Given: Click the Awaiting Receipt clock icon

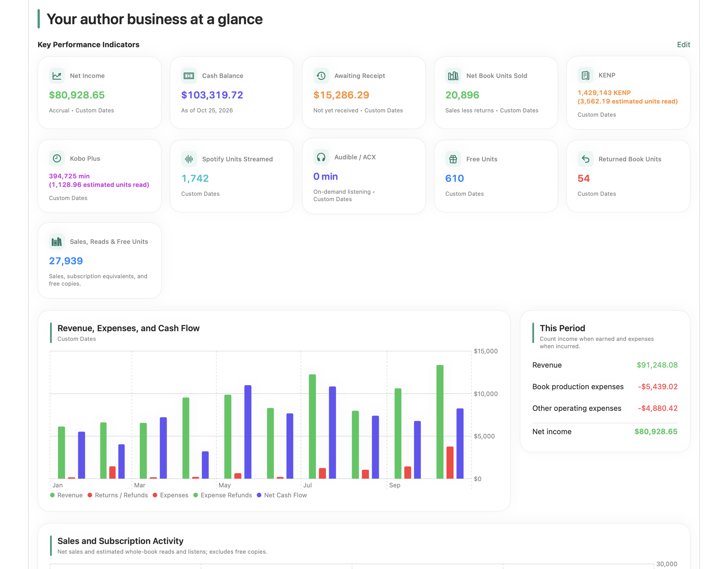Looking at the screenshot, I should [321, 76].
